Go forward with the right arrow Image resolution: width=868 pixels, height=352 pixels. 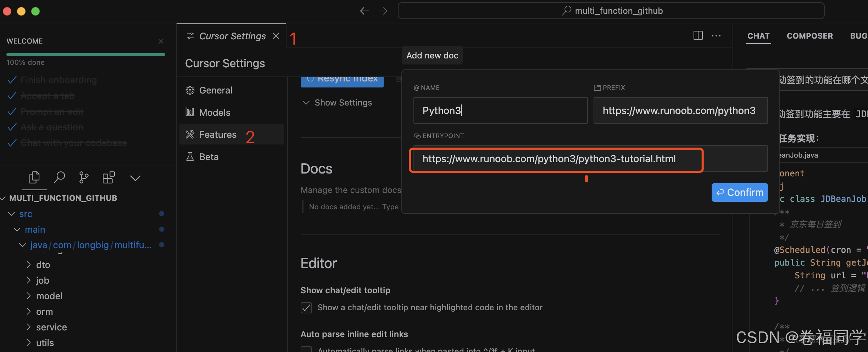pos(383,11)
